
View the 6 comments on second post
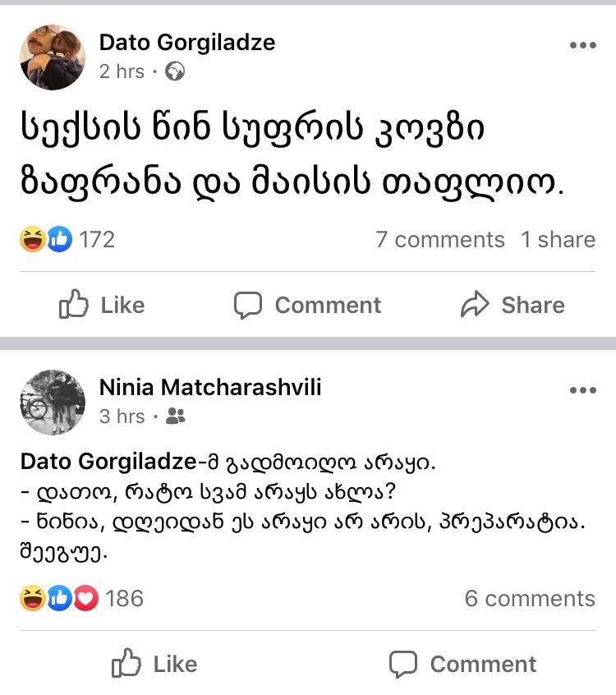click(x=529, y=598)
